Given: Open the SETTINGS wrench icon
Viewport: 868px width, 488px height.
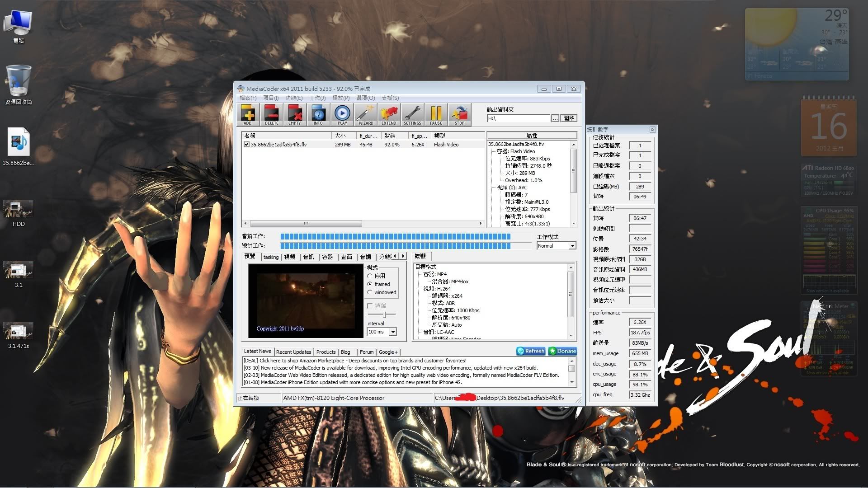Looking at the screenshot, I should point(412,114).
